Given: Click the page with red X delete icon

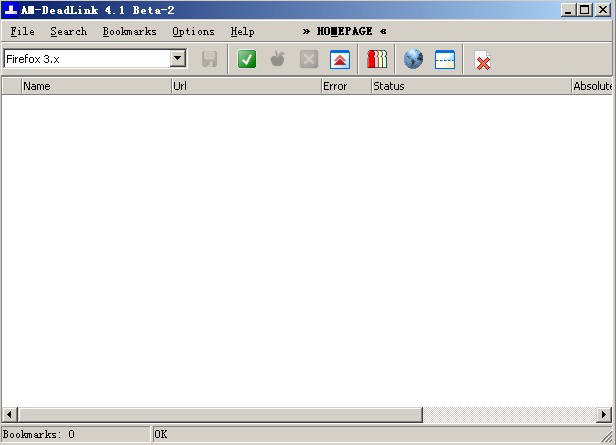Looking at the screenshot, I should pyautogui.click(x=482, y=61).
